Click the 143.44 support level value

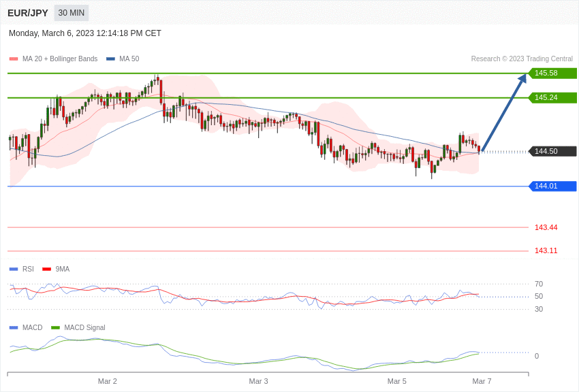(546, 227)
